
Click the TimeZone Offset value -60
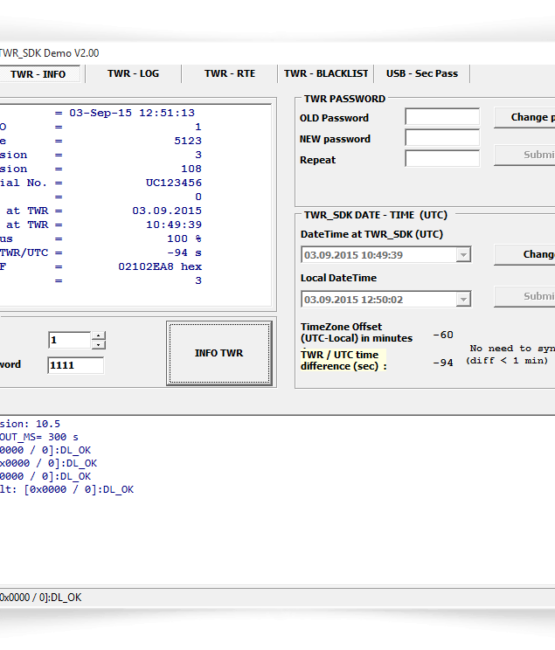pyautogui.click(x=443, y=335)
